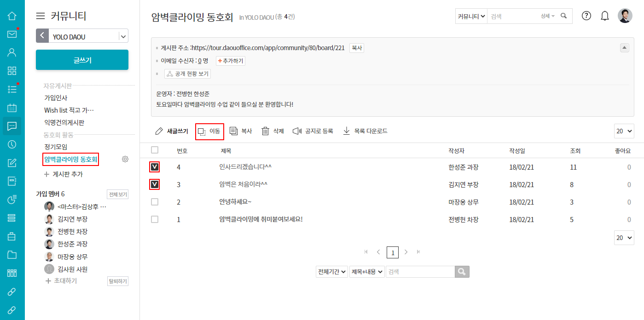Open the post titled 안녕하세요~

click(235, 202)
